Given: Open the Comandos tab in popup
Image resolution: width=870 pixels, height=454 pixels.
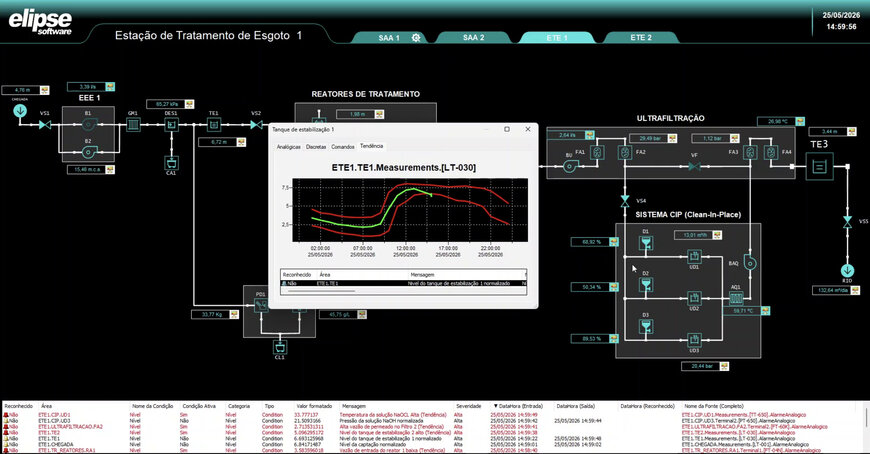Looking at the screenshot, I should [343, 147].
